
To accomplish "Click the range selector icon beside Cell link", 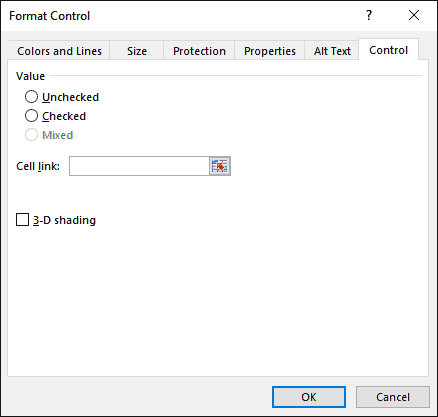I will pyautogui.click(x=220, y=166).
